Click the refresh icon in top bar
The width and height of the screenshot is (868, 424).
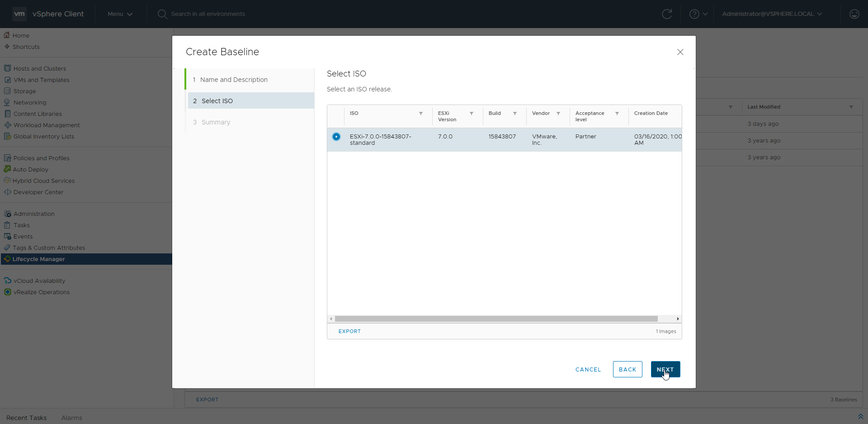point(666,14)
